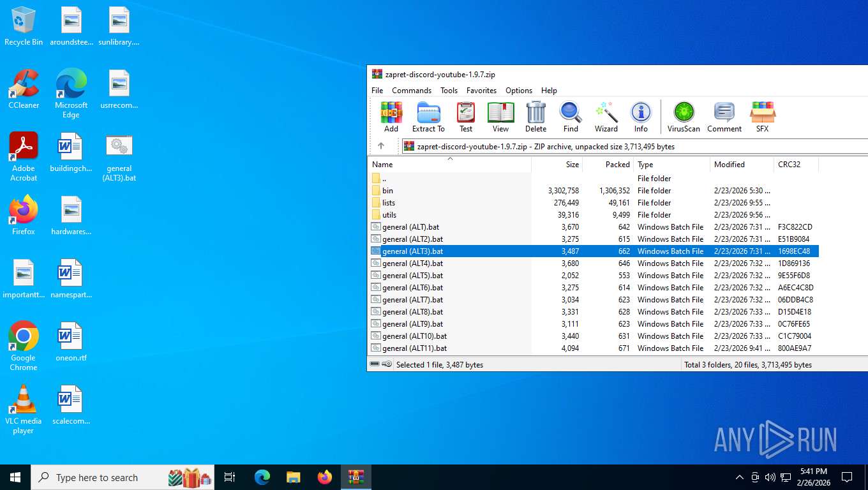Viewport: 868px width, 490px height.
Task: Click the archive path address field
Action: [x=634, y=146]
